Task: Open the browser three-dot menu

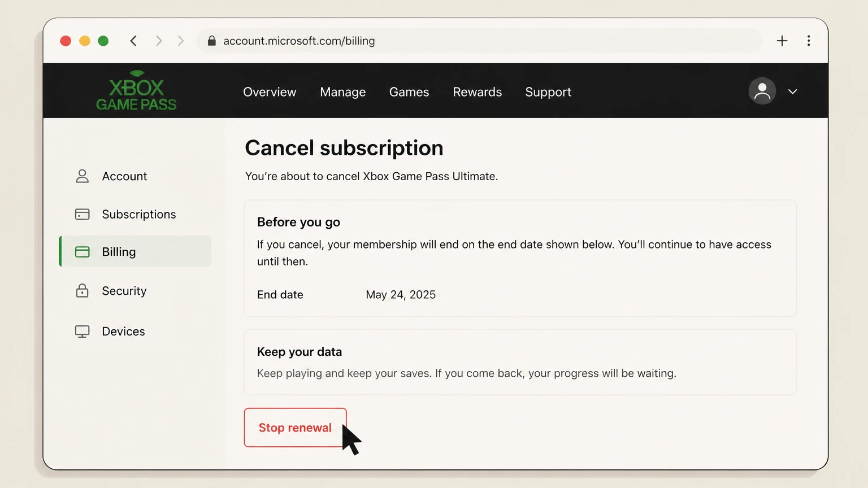Action: tap(809, 41)
